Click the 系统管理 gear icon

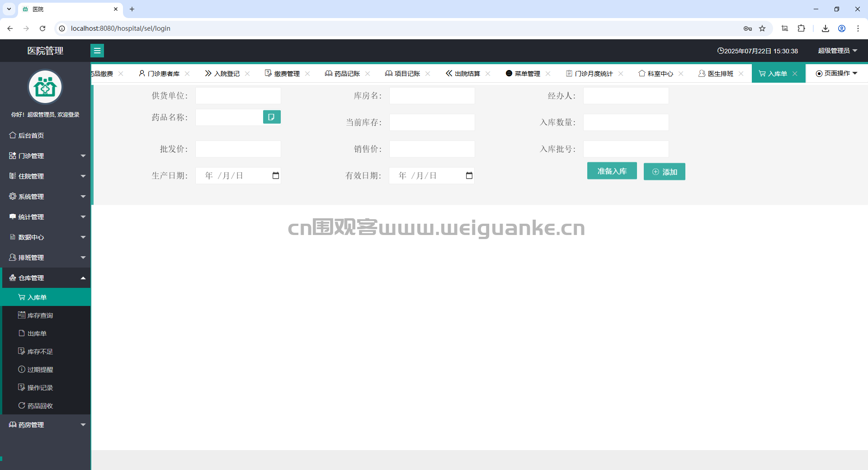point(13,196)
